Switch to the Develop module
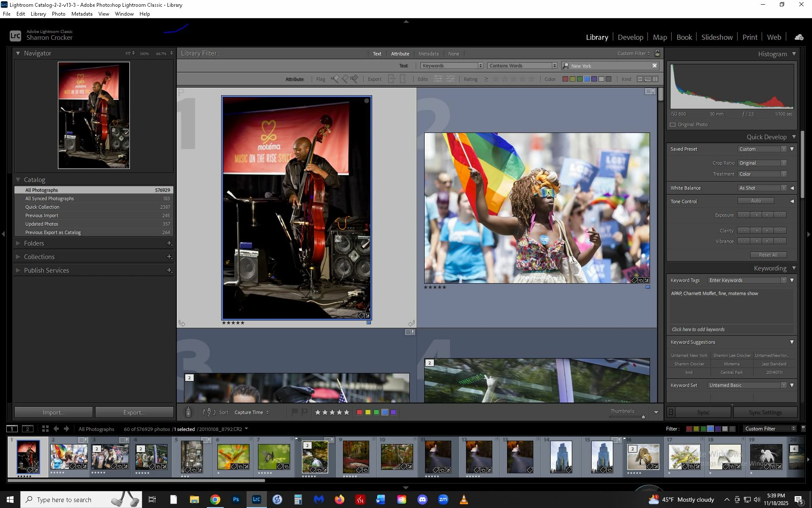The height and width of the screenshot is (508, 812). [630, 37]
